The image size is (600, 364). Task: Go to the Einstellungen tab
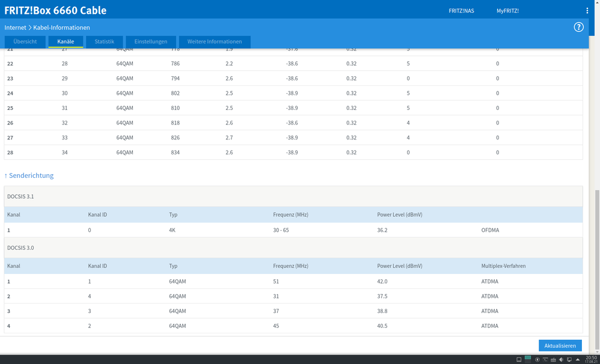click(x=150, y=41)
